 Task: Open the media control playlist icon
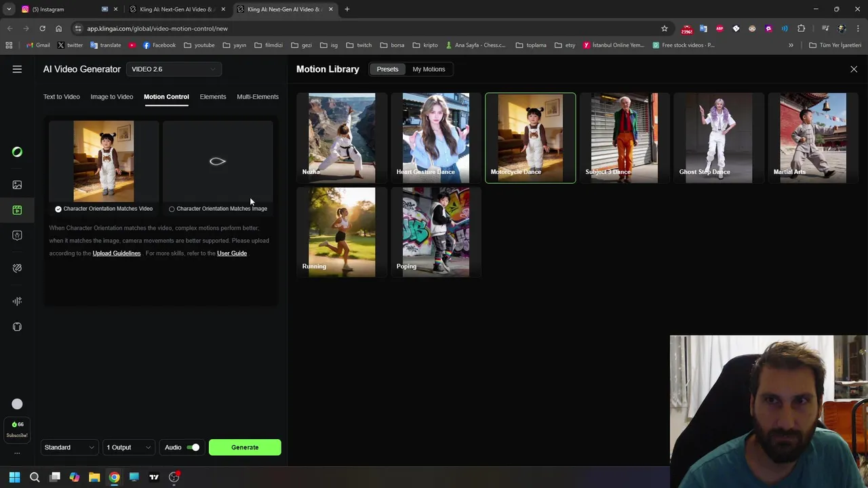825,28
